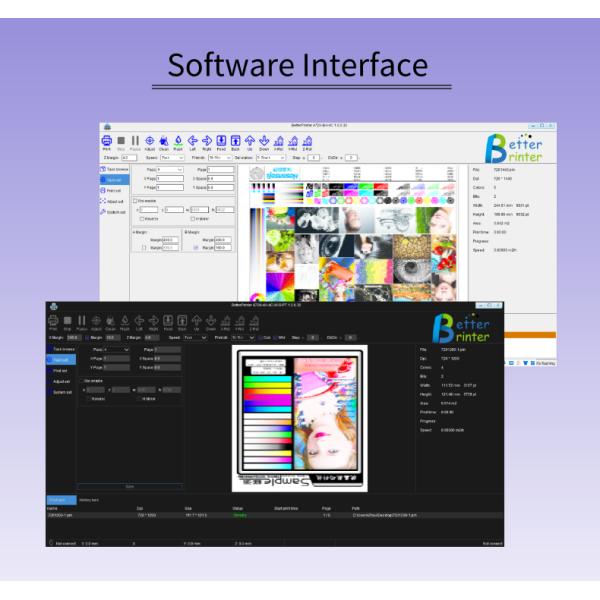Click the Left arrow icon in the light toolbar

tap(192, 141)
